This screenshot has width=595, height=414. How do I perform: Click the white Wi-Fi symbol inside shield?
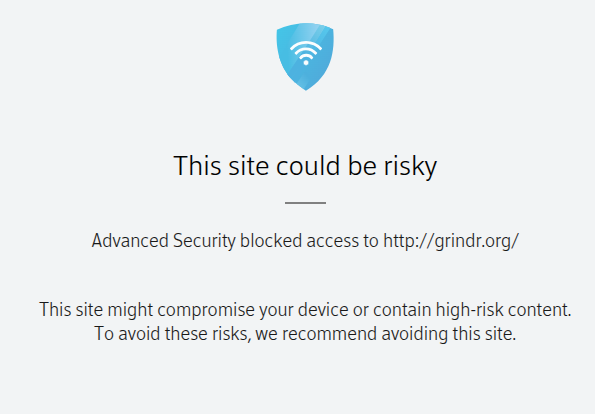click(305, 53)
